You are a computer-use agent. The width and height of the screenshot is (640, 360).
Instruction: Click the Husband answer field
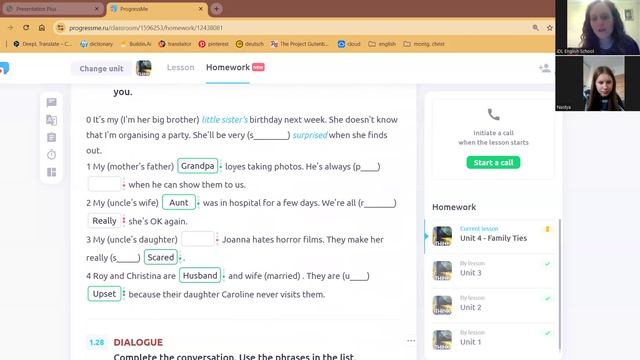[x=200, y=276]
